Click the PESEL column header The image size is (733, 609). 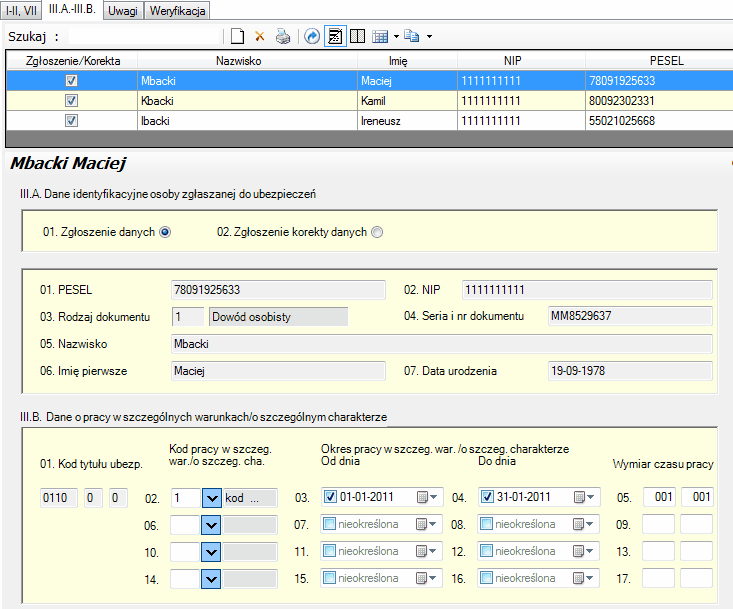click(666, 61)
